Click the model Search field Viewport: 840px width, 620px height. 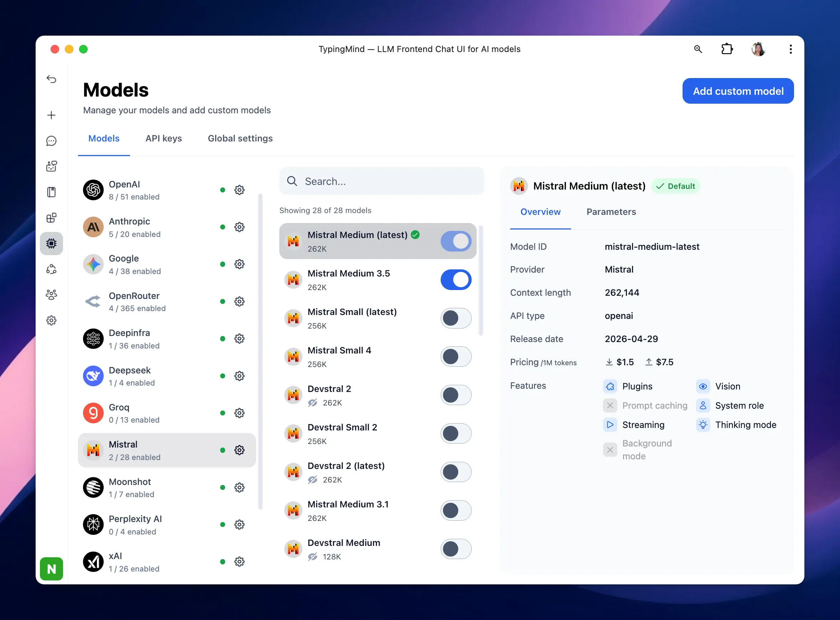pyautogui.click(x=382, y=181)
